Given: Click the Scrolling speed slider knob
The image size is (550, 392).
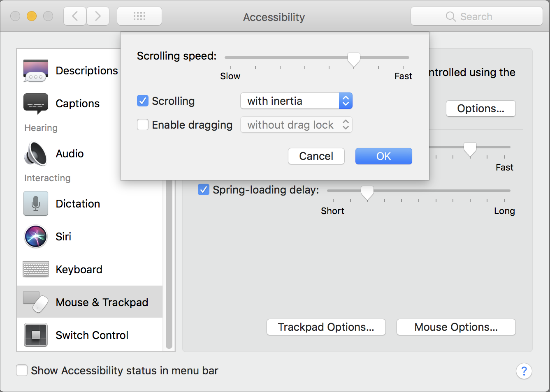Looking at the screenshot, I should coord(354,60).
